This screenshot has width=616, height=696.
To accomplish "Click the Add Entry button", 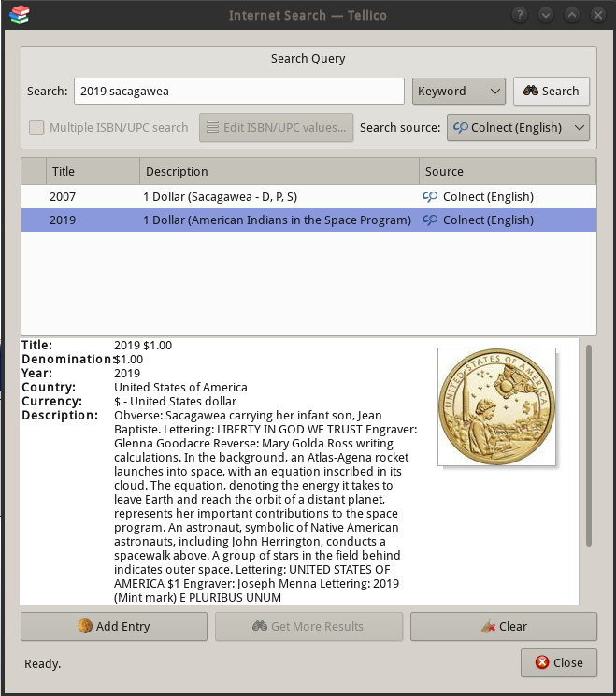I will pos(114,626).
